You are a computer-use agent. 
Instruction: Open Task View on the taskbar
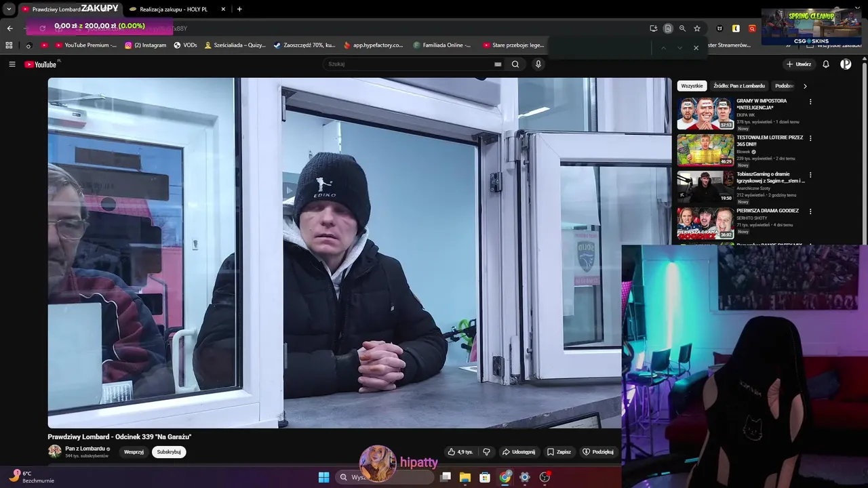click(x=446, y=477)
